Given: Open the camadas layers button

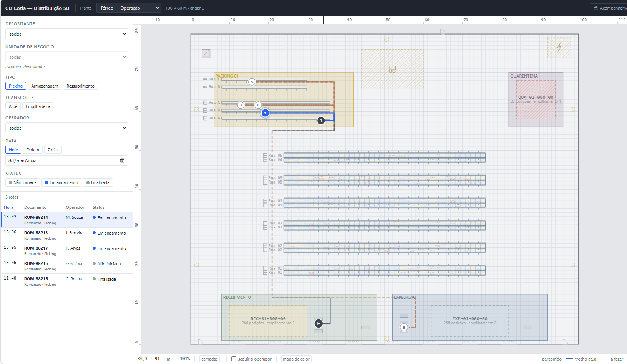Looking at the screenshot, I should tap(209, 359).
